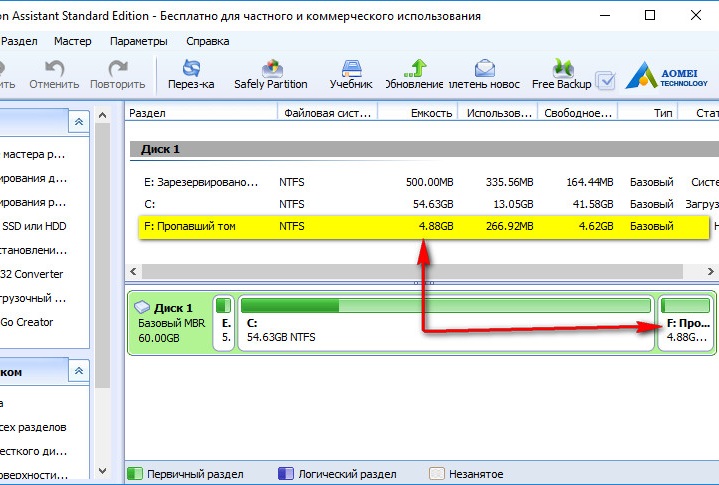
Task: Open the newsletter envelope icon
Action: (485, 68)
